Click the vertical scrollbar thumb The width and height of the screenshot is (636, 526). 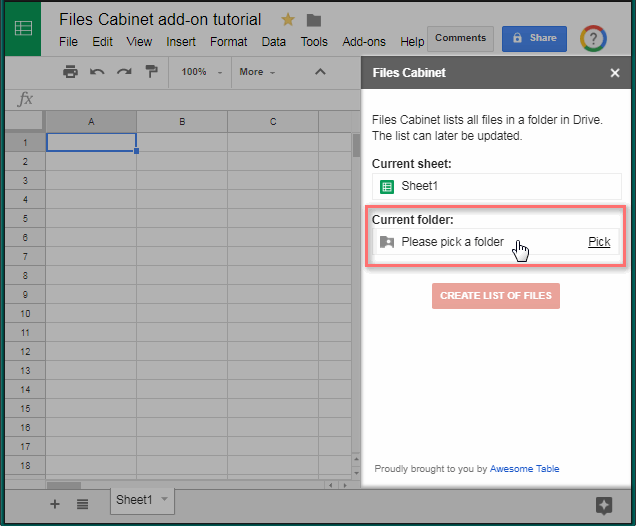pyautogui.click(x=356, y=145)
